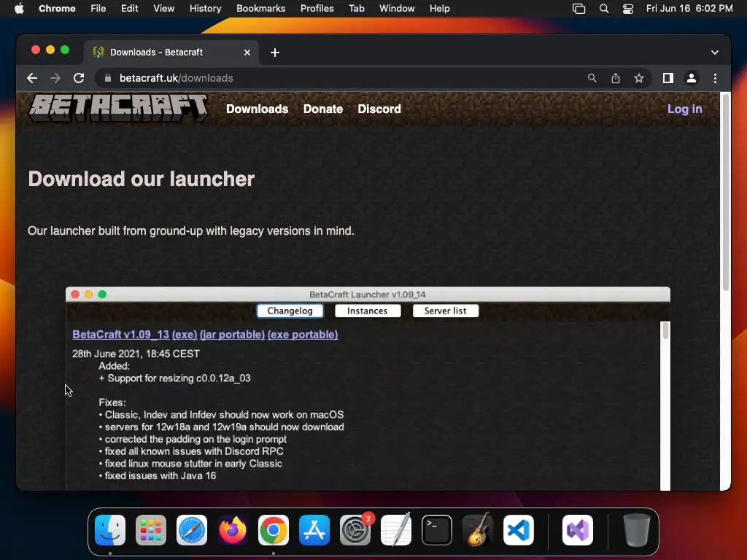Click the browser forward arrow

point(55,78)
